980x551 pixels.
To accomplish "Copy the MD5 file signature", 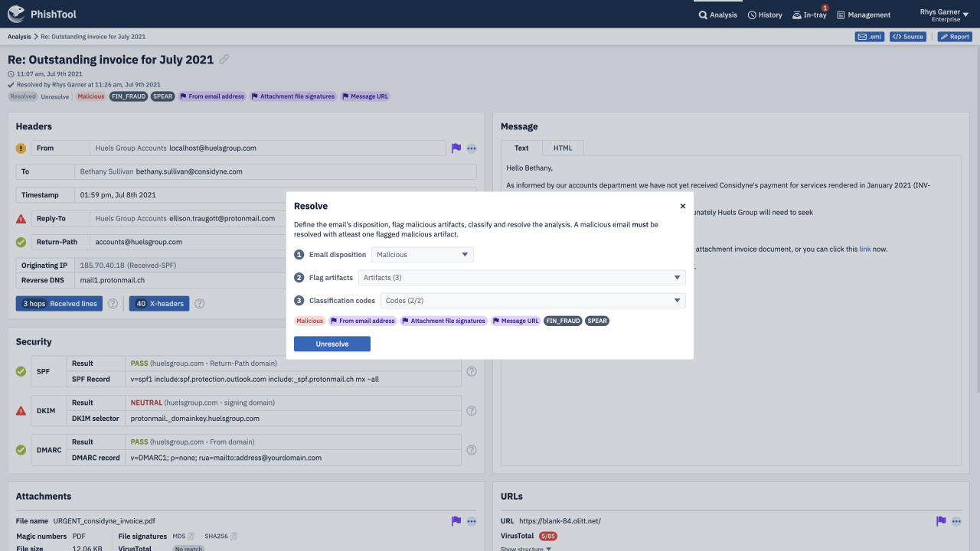I will 191,536.
